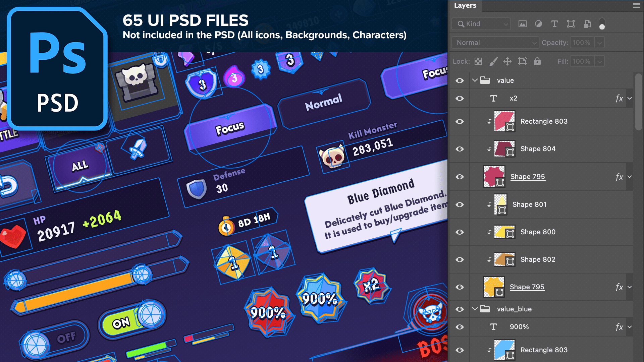The height and width of the screenshot is (362, 644).
Task: Click the Shape 804 layer name
Action: point(538,149)
